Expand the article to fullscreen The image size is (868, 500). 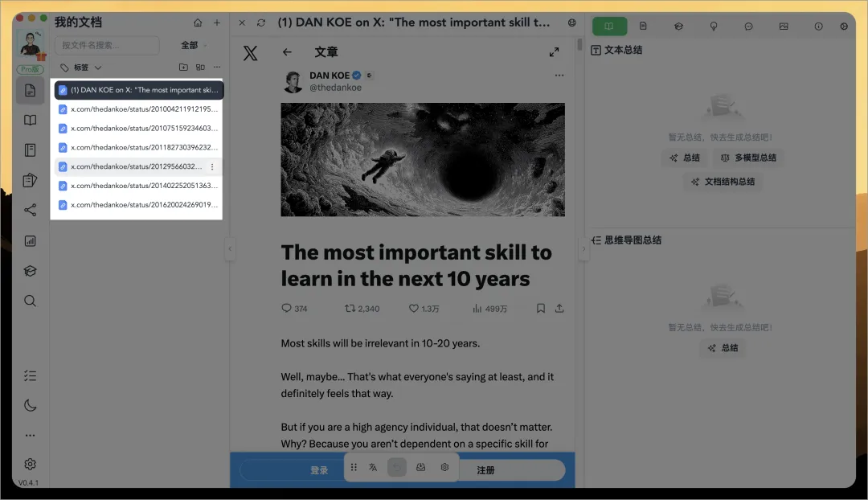554,52
